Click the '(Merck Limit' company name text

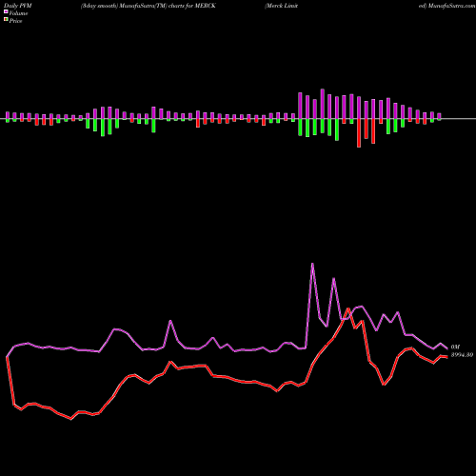[282, 6]
